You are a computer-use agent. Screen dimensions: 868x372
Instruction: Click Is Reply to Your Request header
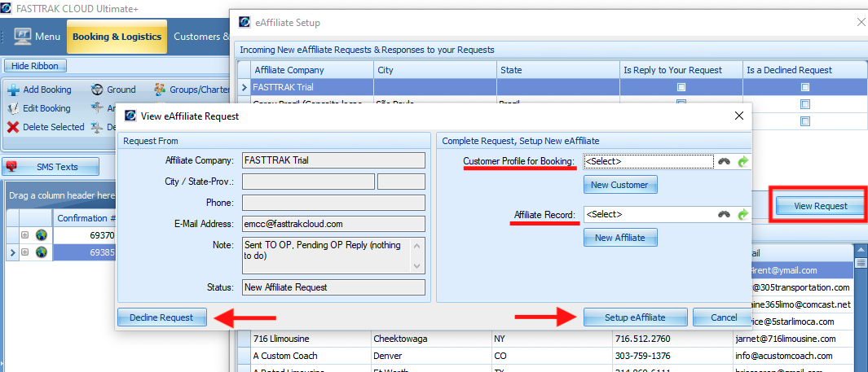coord(681,70)
